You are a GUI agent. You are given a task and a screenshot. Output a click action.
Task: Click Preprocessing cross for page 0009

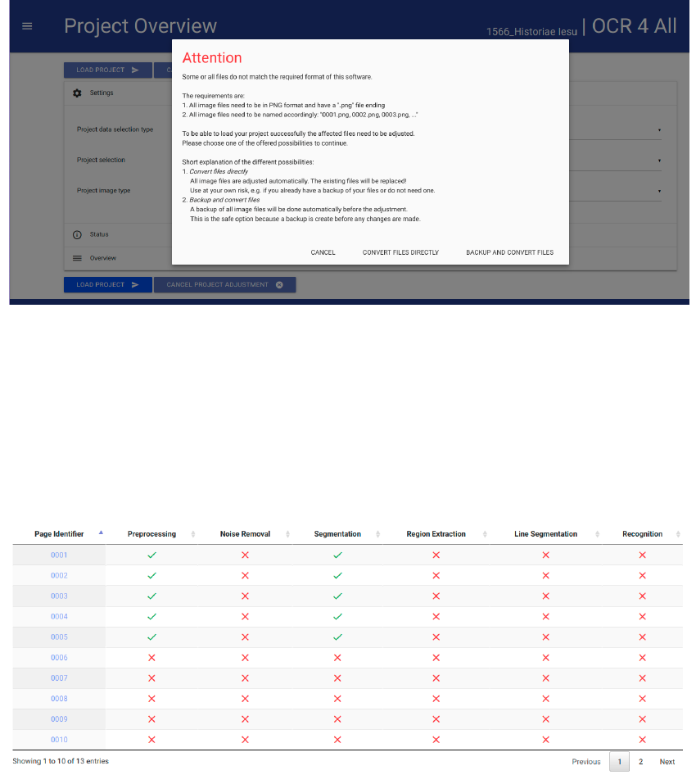[x=151, y=719]
